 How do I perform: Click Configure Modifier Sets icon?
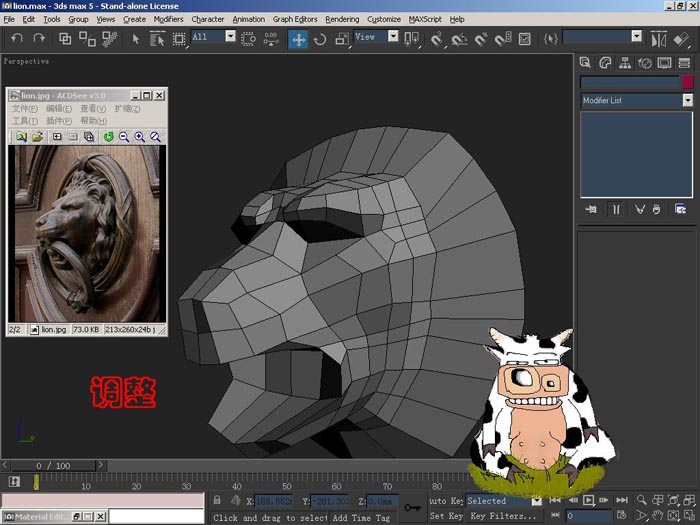click(x=680, y=209)
